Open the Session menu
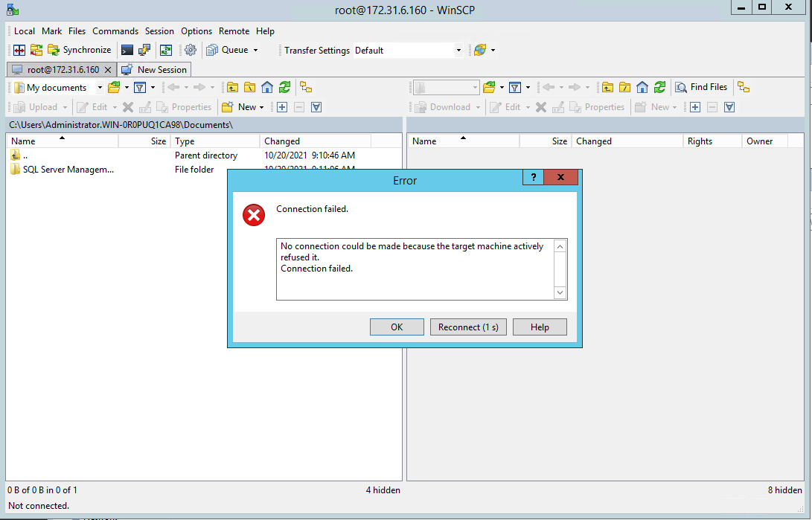The width and height of the screenshot is (812, 520). 159,31
